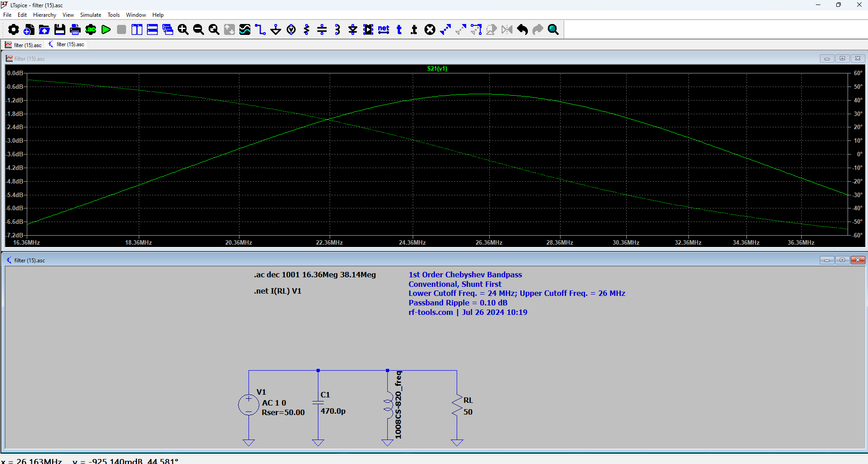Open the Component library chip icon

tap(368, 29)
